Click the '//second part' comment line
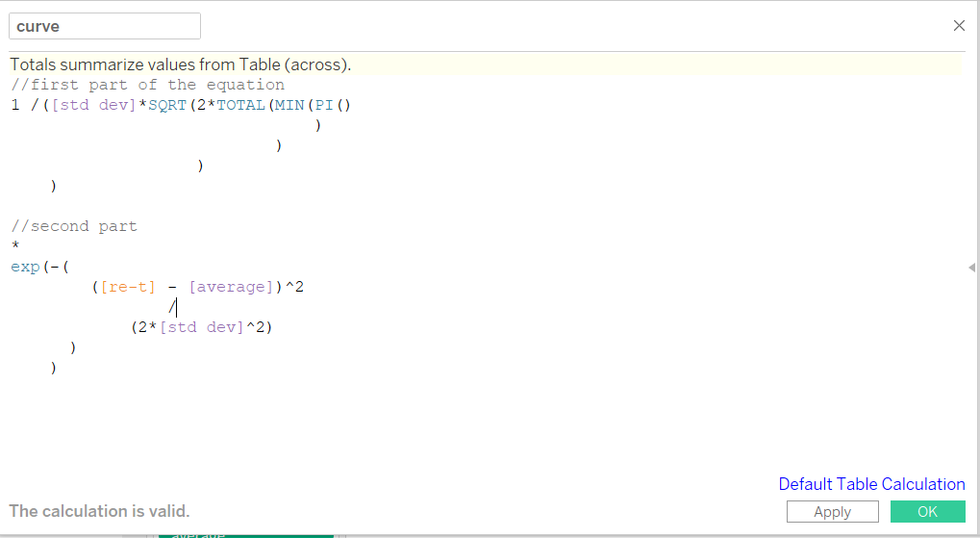980x538 pixels. tap(74, 226)
